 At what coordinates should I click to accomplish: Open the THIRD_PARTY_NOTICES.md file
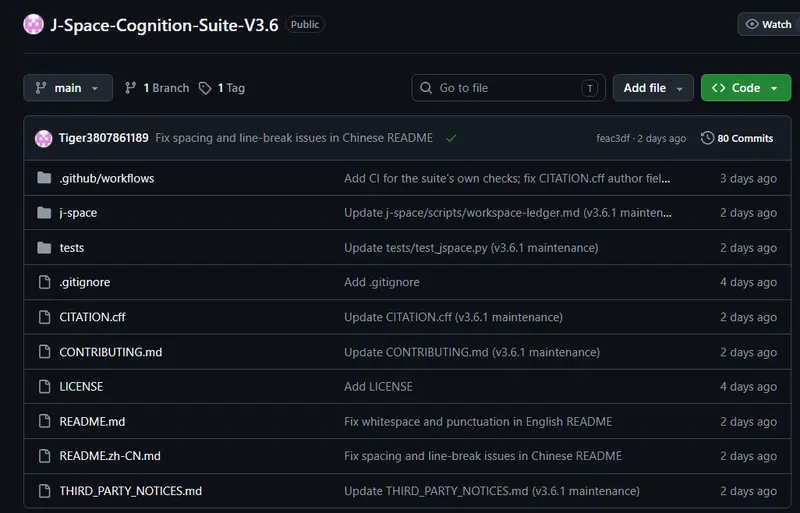click(x=131, y=491)
